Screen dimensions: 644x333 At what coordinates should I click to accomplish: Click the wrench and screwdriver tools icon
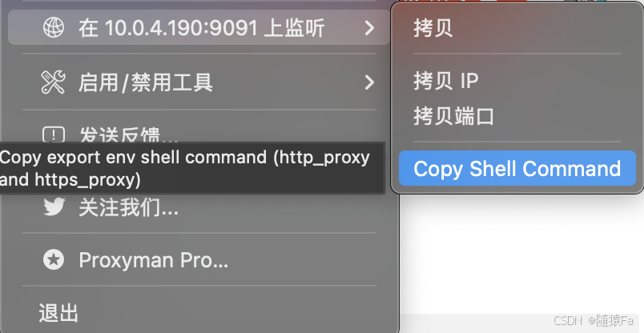click(54, 82)
